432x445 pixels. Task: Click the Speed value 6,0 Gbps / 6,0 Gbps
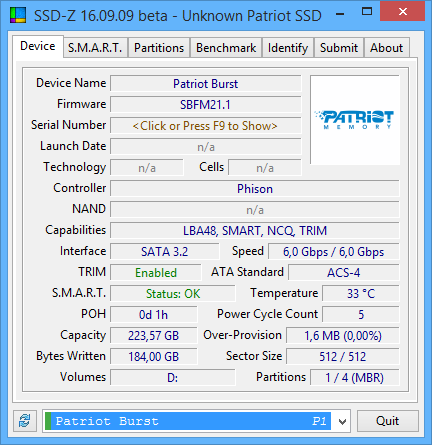pos(334,252)
